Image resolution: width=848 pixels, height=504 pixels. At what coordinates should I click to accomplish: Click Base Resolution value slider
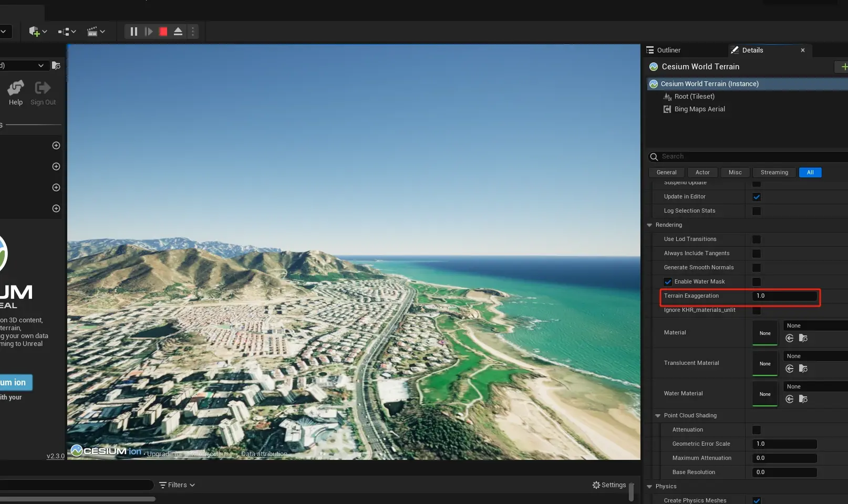click(x=785, y=472)
